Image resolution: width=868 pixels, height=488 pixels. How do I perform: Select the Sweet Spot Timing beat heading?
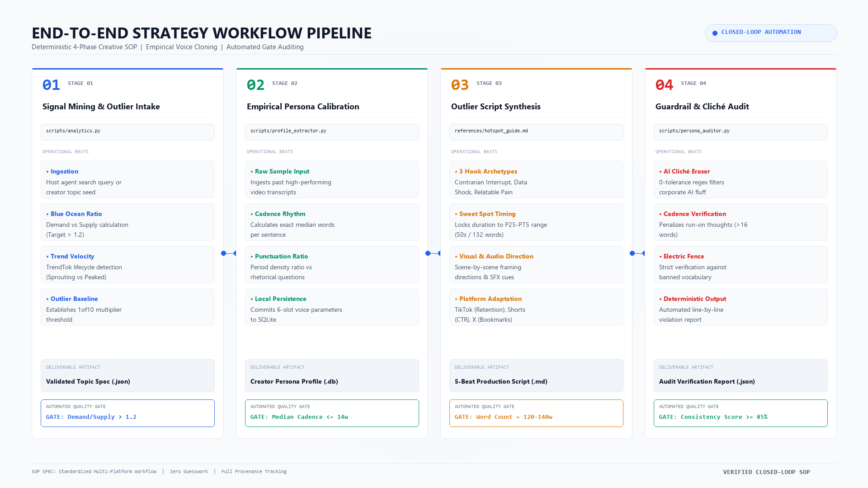point(485,214)
